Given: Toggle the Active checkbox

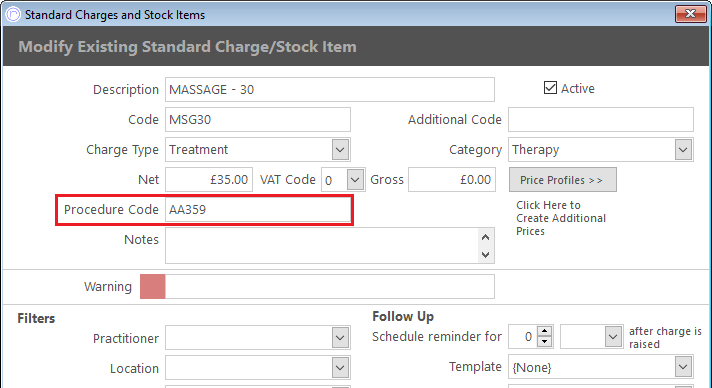Looking at the screenshot, I should tap(550, 88).
